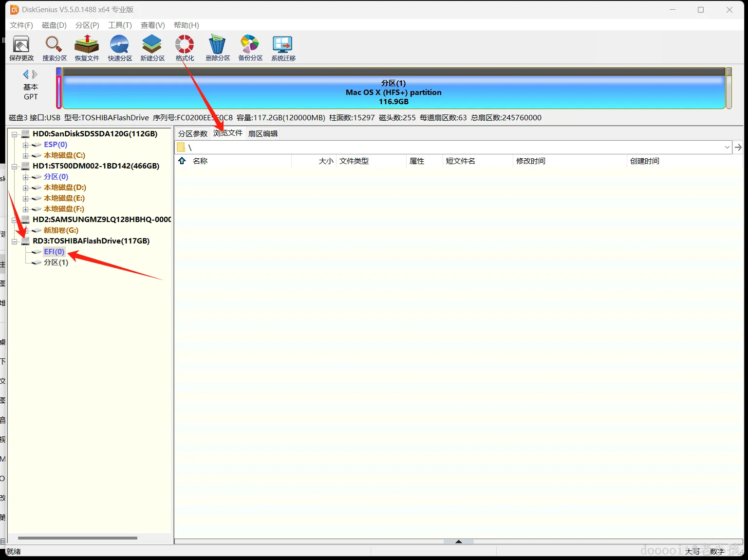Click the 保存更改 save changes icon
The height and width of the screenshot is (560, 748).
pyautogui.click(x=21, y=48)
